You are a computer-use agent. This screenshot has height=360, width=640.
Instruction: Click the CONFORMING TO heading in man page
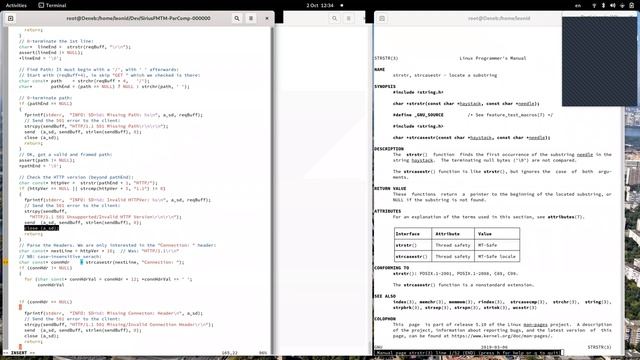(x=391, y=268)
